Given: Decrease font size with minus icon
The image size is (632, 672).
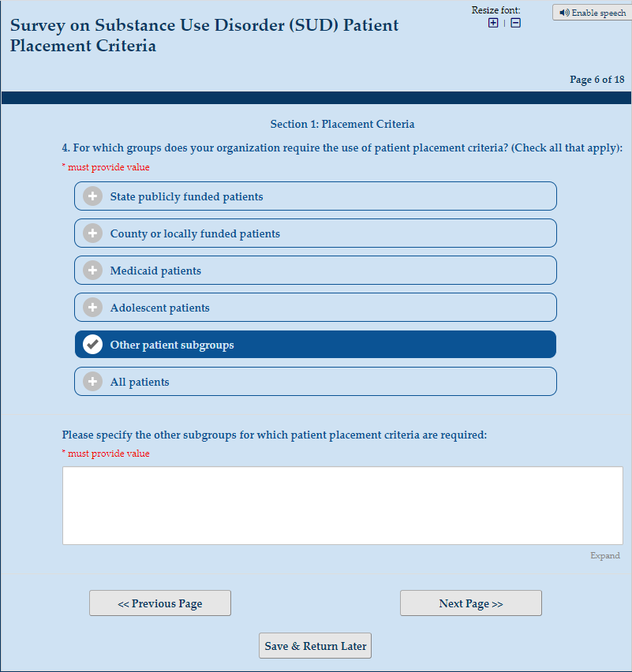Looking at the screenshot, I should (x=515, y=23).
